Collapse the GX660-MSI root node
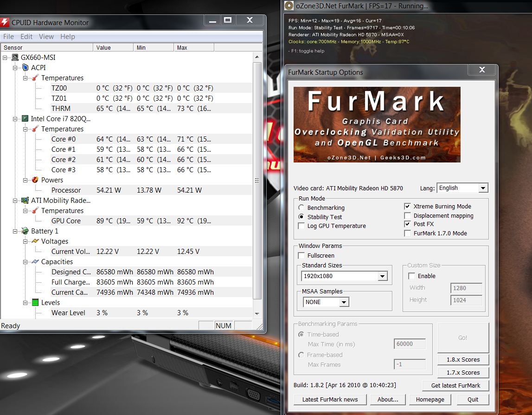The width and height of the screenshot is (532, 415). click(5, 58)
